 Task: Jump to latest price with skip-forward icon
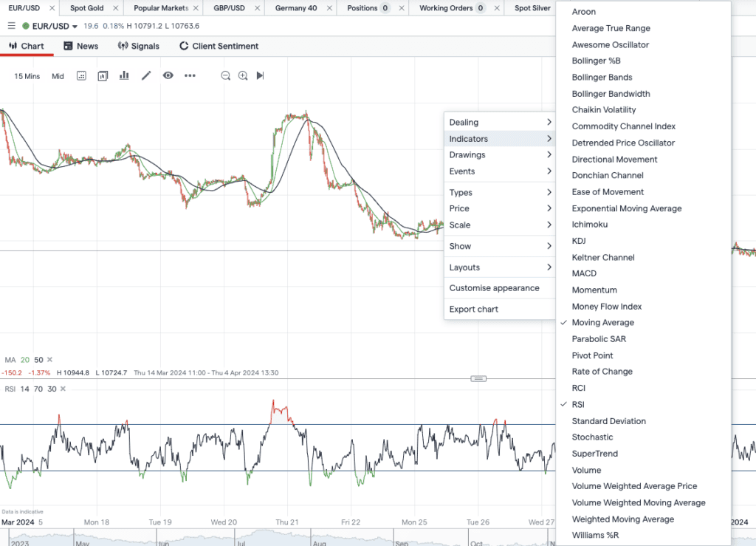point(261,75)
